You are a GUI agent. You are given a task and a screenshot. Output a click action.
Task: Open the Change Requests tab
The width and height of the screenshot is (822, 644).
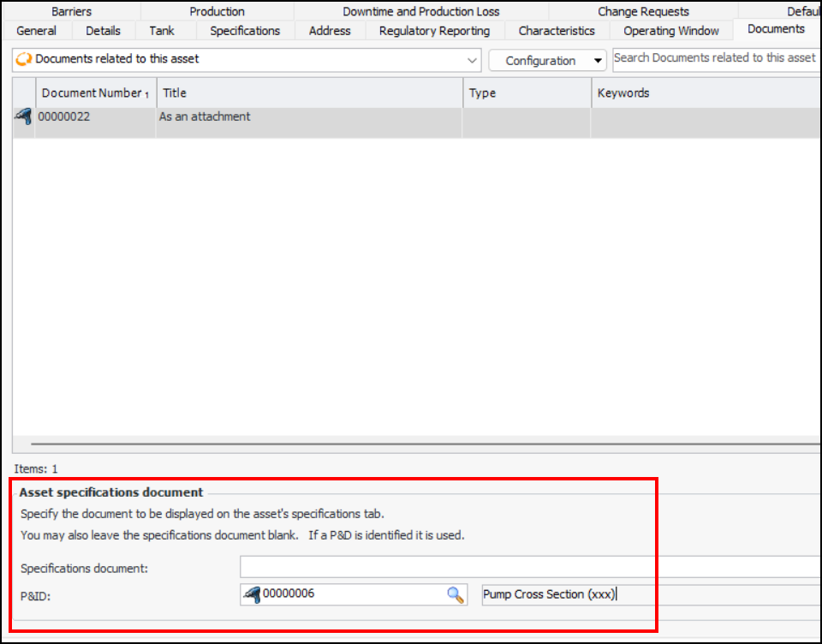(x=643, y=11)
